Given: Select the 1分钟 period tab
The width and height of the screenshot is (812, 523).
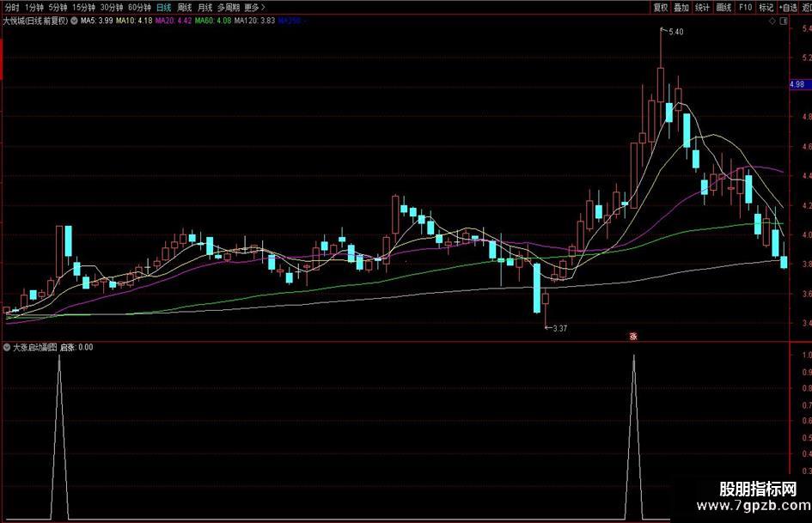Looking at the screenshot, I should [34, 7].
